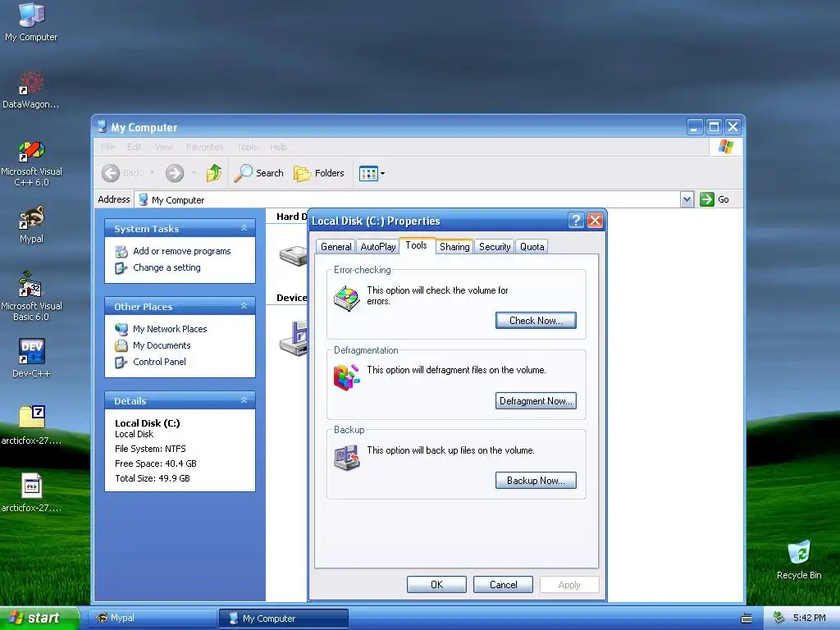Select the hard disk drive icon
The width and height of the screenshot is (840, 630).
tap(293, 255)
